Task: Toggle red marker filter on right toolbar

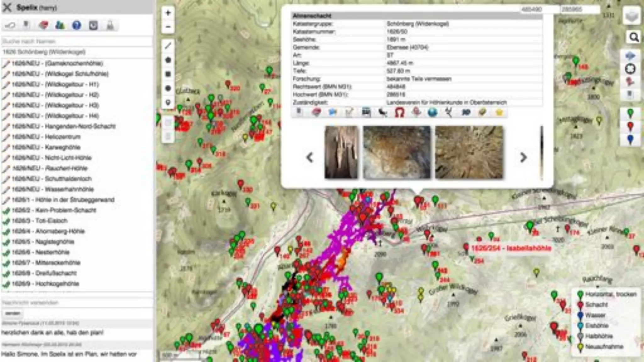Action: click(x=630, y=126)
